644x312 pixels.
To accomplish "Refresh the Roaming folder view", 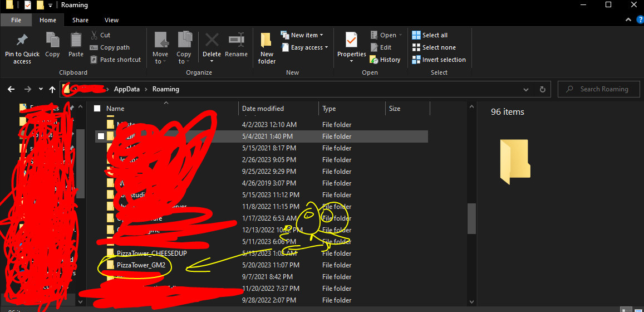I will pyautogui.click(x=542, y=89).
